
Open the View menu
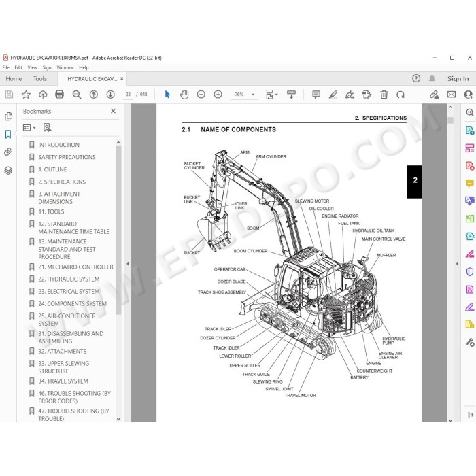point(32,67)
